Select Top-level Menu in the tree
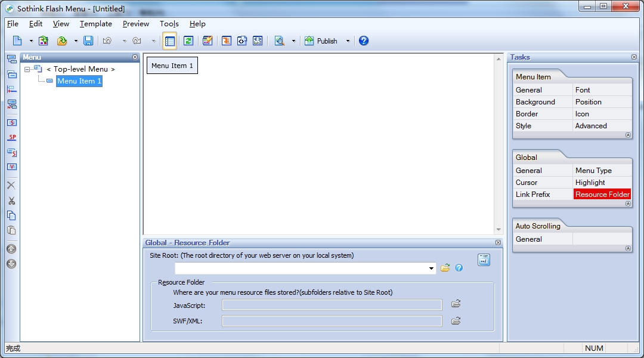 pyautogui.click(x=80, y=69)
